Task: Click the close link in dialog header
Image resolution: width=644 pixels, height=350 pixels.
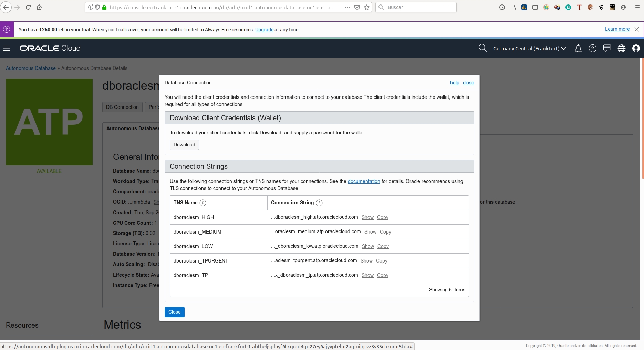Action: (468, 83)
